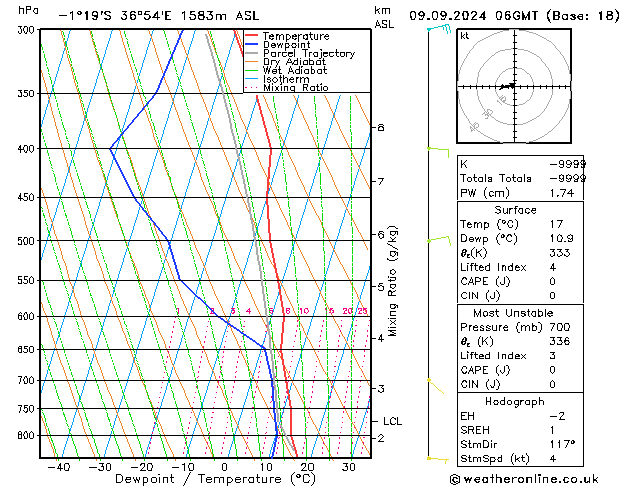Click the surface wind barb at bottom
Screen dimensions: 629x486
pyautogui.click(x=438, y=460)
